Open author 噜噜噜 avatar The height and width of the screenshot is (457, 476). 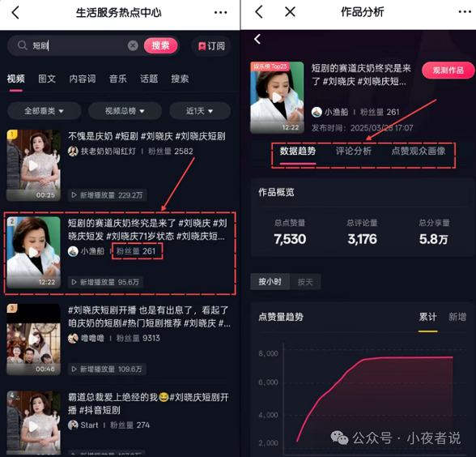tap(73, 338)
